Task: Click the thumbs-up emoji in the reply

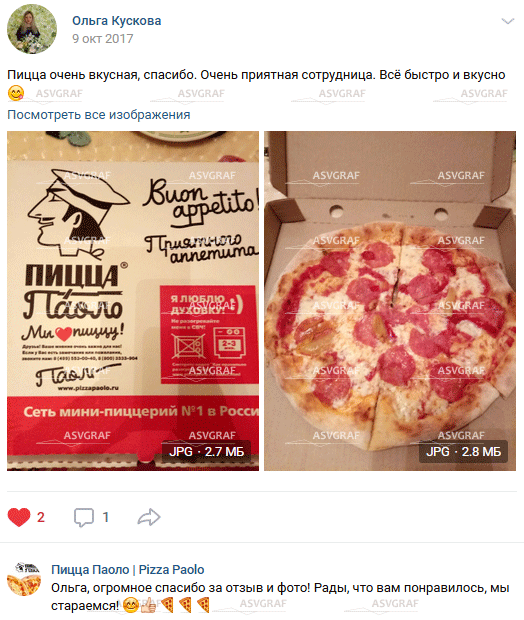Action: click(148, 605)
